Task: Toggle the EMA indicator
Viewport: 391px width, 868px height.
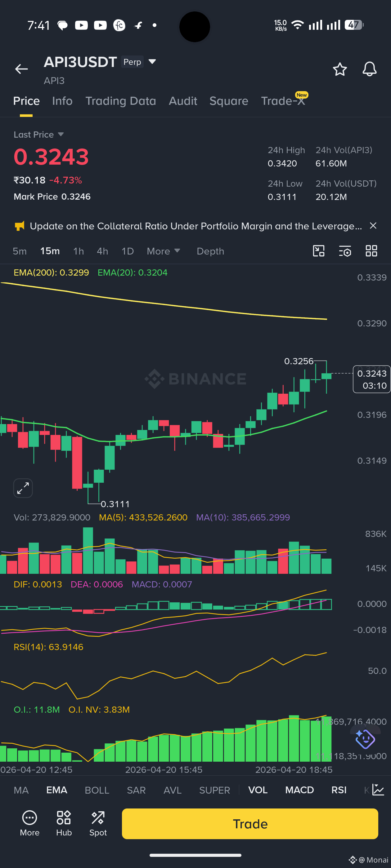Action: (x=57, y=790)
